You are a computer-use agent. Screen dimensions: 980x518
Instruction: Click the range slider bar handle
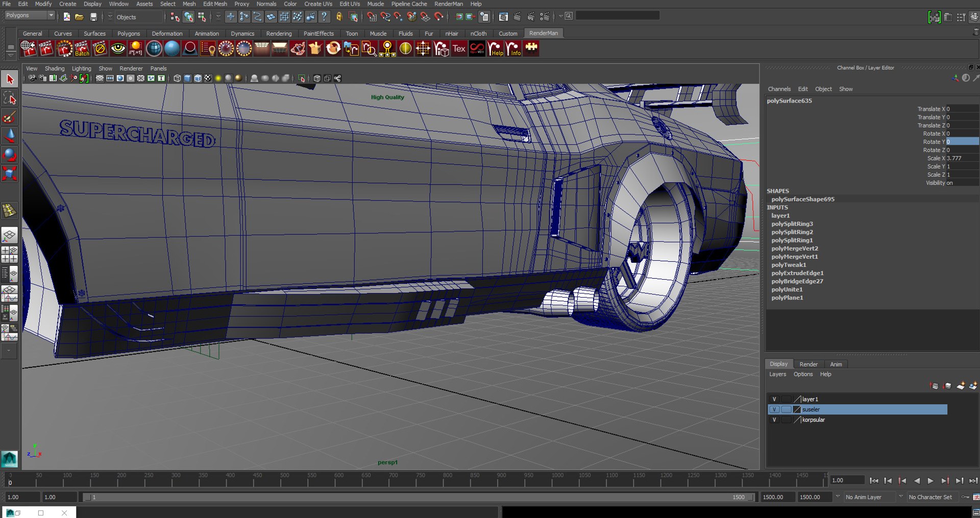[x=418, y=497]
